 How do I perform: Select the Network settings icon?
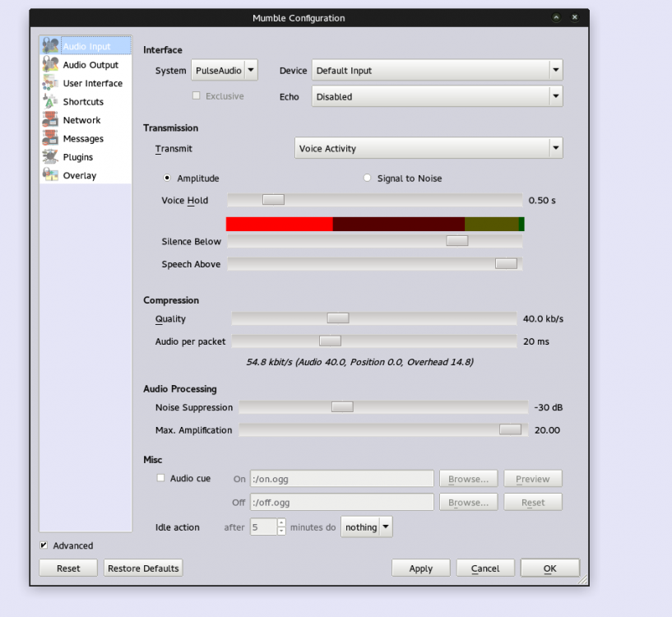pos(49,120)
